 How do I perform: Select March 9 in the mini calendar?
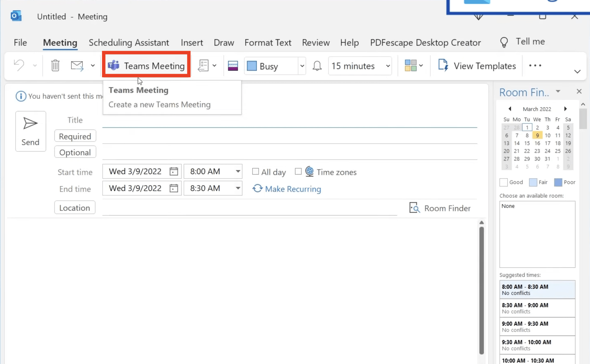point(537,135)
